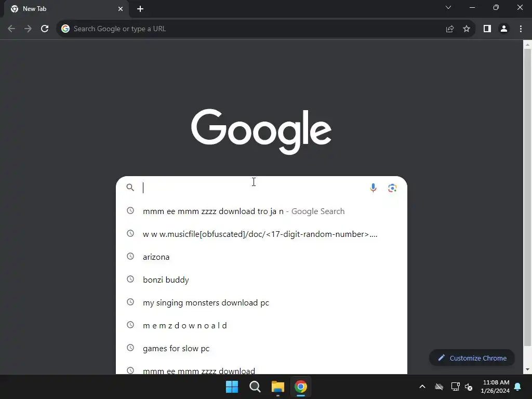This screenshot has width=532, height=399.
Task: Click the browser back arrow
Action: [x=11, y=29]
